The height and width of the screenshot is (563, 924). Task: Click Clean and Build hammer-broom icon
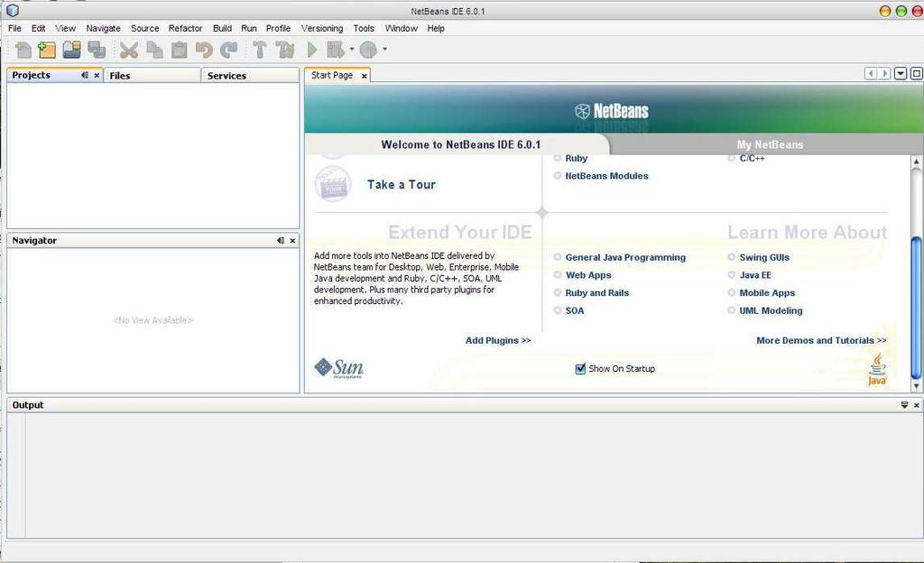[285, 50]
